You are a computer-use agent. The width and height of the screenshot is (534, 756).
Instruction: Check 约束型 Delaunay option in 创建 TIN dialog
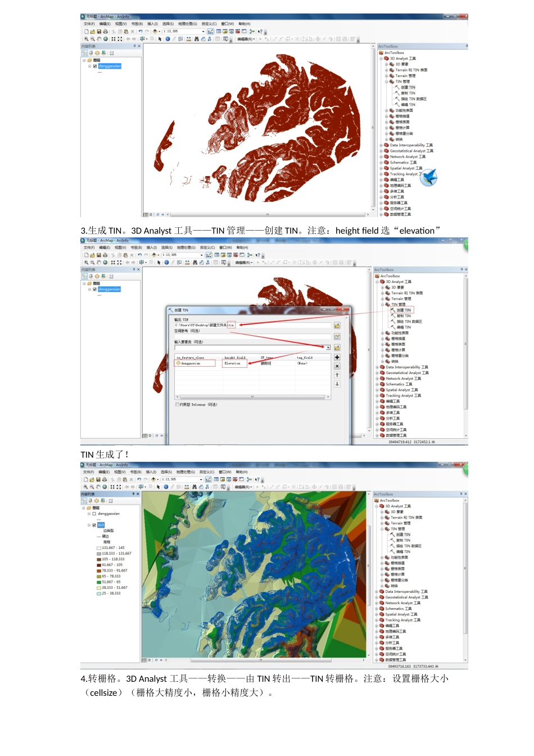click(178, 404)
